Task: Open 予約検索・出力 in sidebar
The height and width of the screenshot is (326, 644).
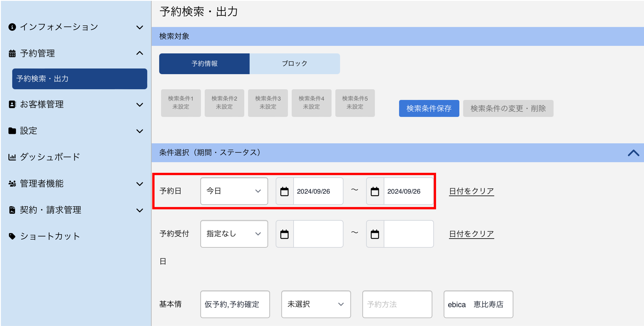Action: [80, 79]
